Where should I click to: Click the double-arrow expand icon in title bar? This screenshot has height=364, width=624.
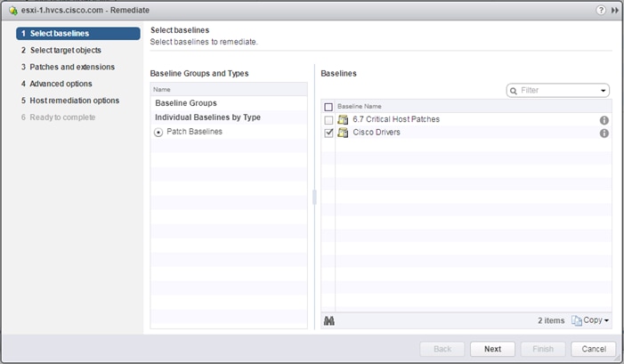pos(615,11)
